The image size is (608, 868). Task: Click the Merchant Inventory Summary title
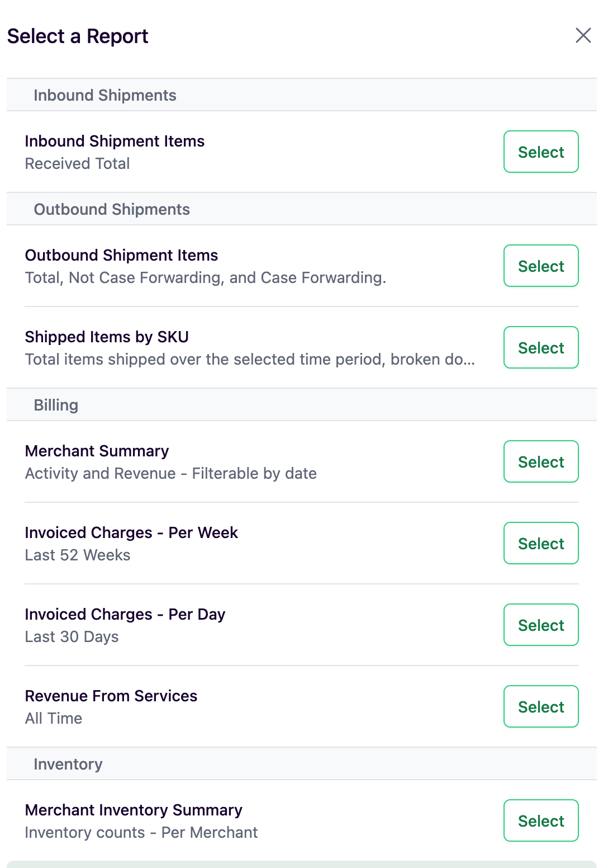point(134,810)
